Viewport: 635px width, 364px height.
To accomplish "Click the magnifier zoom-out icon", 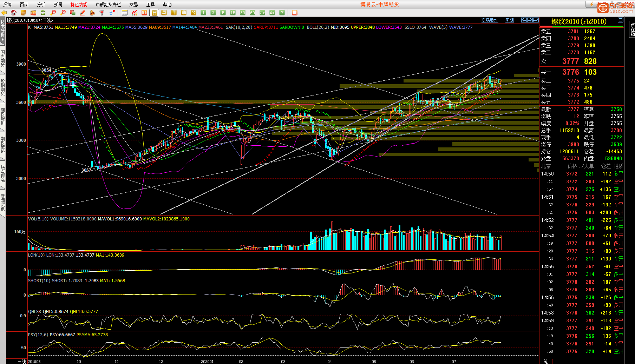I will point(63,13).
